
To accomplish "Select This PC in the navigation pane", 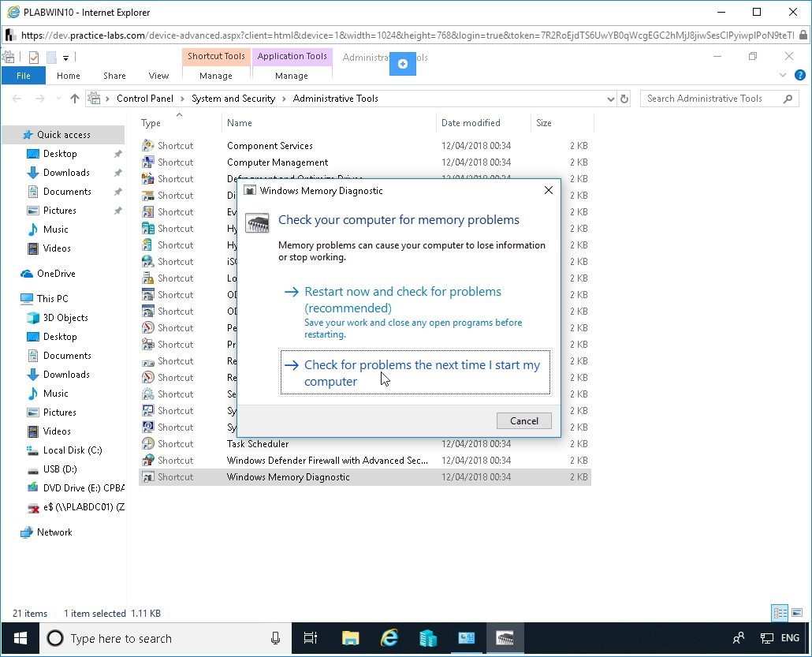I will point(52,298).
